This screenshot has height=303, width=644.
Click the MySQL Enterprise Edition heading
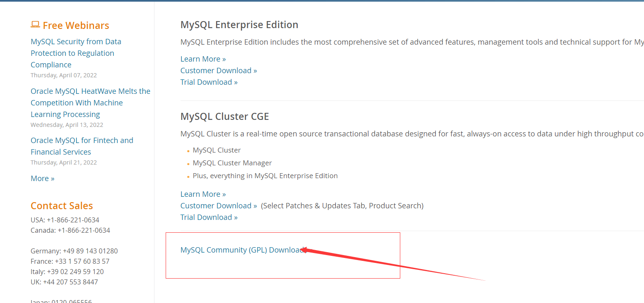click(x=239, y=25)
